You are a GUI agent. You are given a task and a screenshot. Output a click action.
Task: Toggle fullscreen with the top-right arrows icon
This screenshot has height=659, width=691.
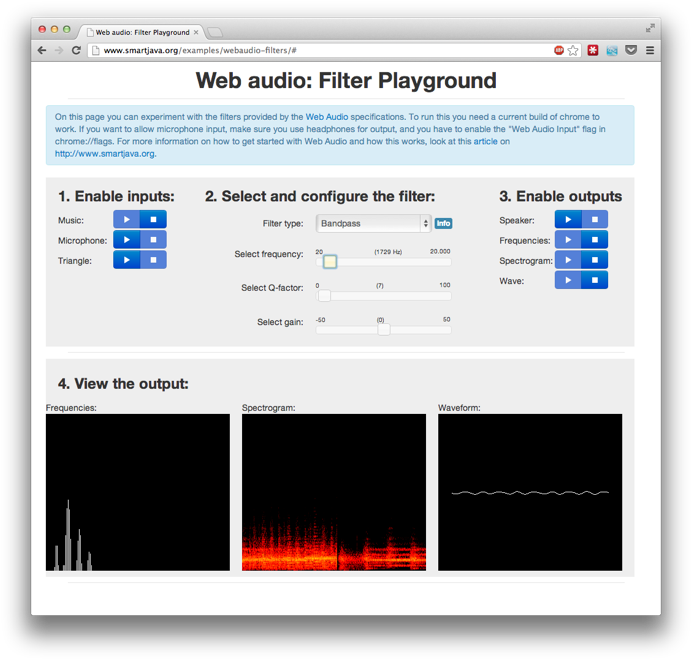tap(650, 28)
